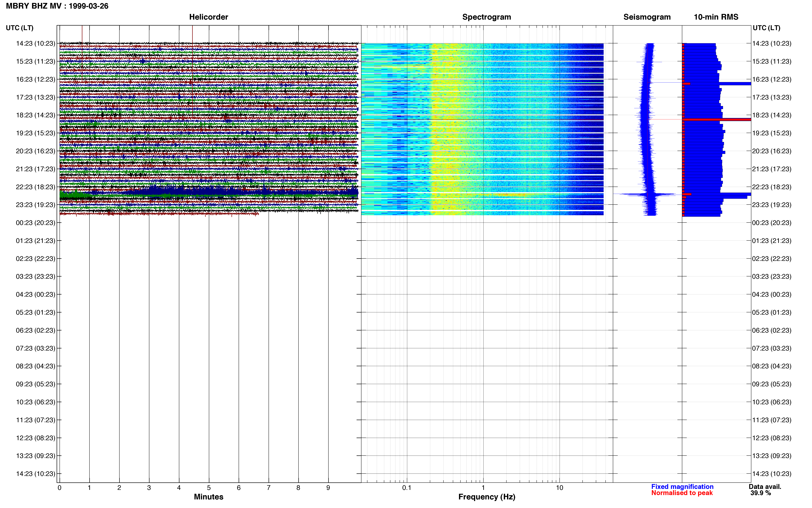Click the title 'MBRY BHZ MV : 1999-03-26'
Screen dimensions: 812x508
57,6
